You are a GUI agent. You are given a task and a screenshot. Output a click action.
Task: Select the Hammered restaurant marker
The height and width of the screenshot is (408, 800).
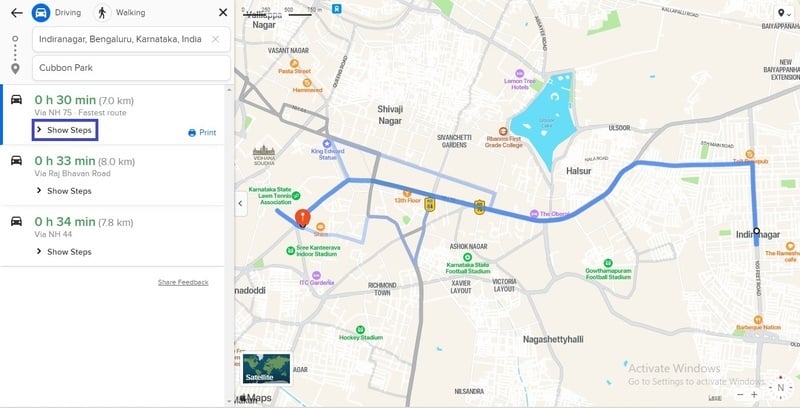pos(307,83)
